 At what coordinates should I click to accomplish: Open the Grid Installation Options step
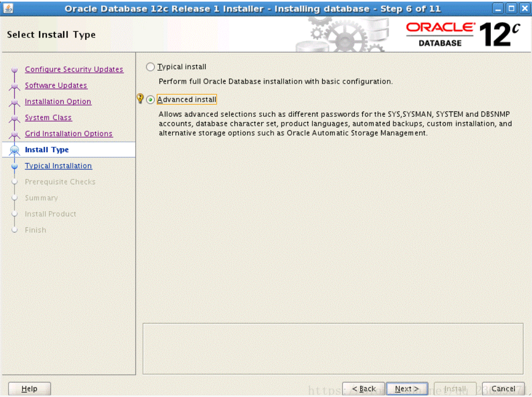tap(69, 134)
